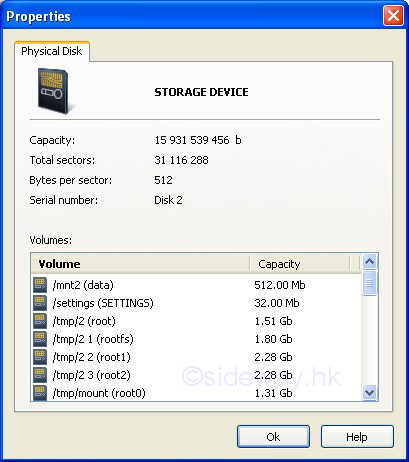The height and width of the screenshot is (462, 409).
Task: Select the /settings (SETTINGS) volume icon
Action: (40, 303)
